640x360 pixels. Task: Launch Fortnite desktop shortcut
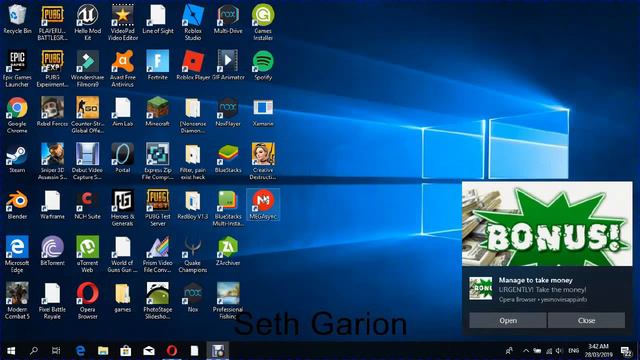(x=158, y=65)
